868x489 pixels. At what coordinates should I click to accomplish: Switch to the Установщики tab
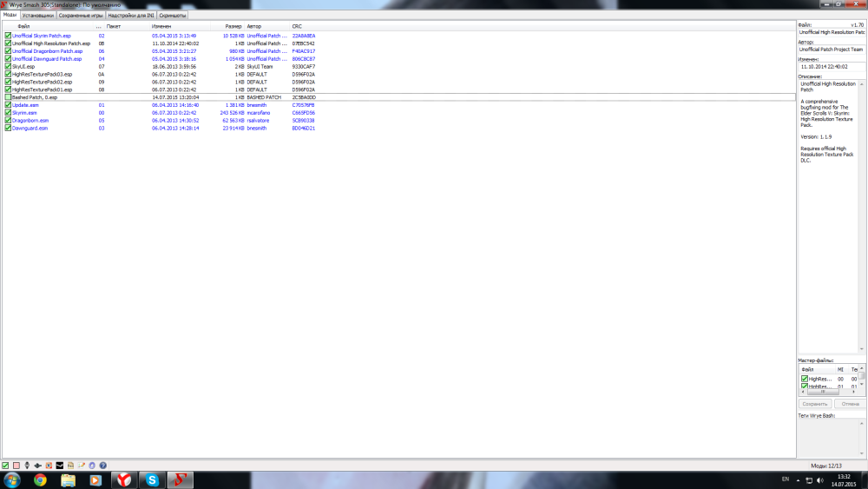pos(37,16)
